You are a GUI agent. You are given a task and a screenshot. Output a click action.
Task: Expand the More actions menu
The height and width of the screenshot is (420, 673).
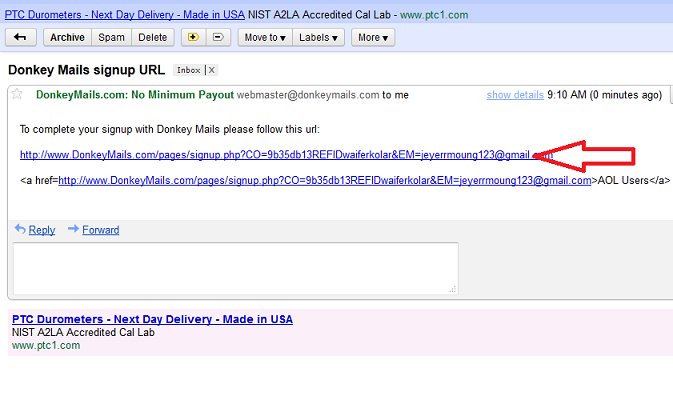[373, 37]
